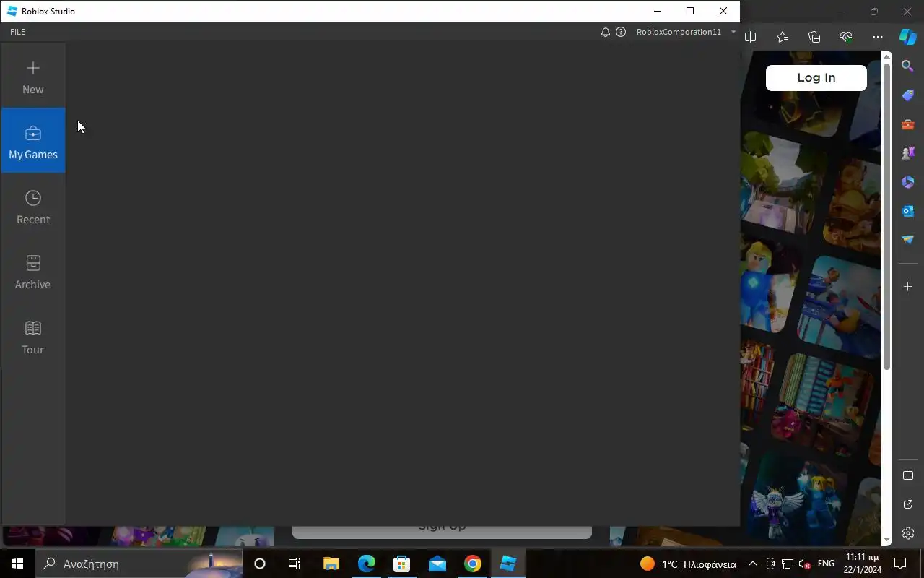924x578 pixels.
Task: Open the FILE menu
Action: click(18, 32)
